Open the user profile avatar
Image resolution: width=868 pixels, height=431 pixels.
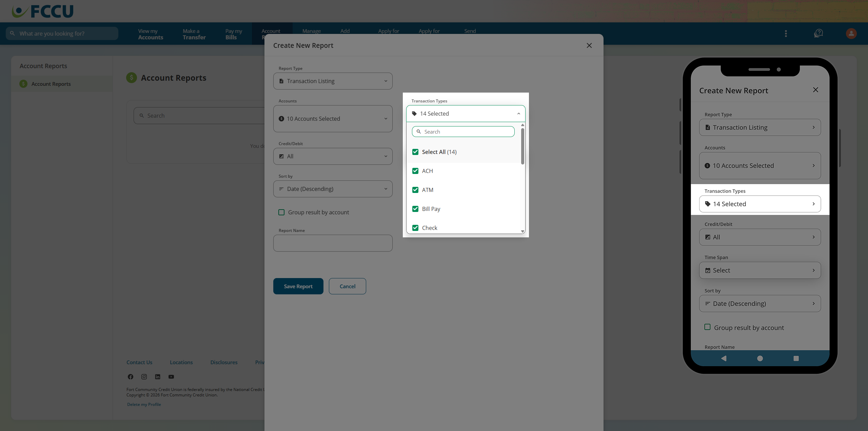[x=851, y=34]
